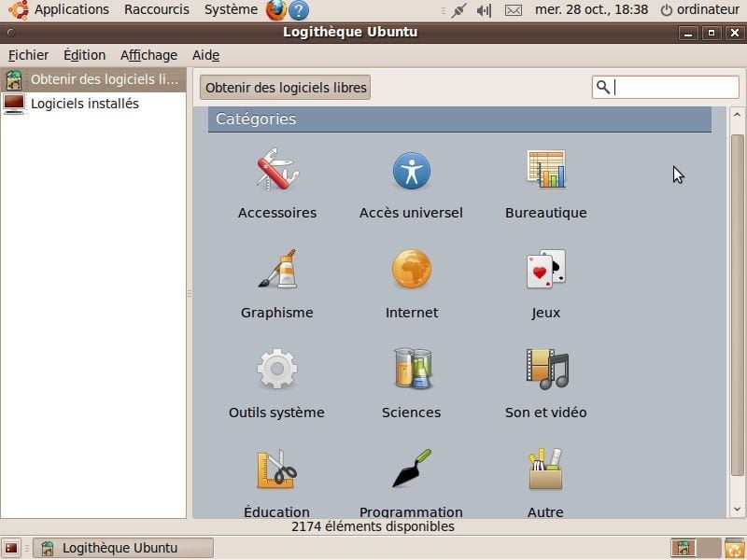This screenshot has width=747, height=560.
Task: Switch to first workspace in switcher
Action: pyautogui.click(x=684, y=548)
